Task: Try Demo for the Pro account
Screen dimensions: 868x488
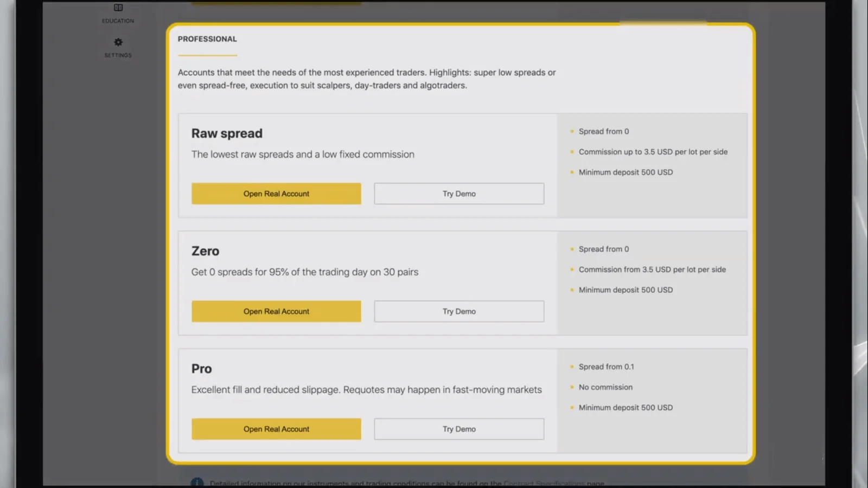Action: coord(458,428)
